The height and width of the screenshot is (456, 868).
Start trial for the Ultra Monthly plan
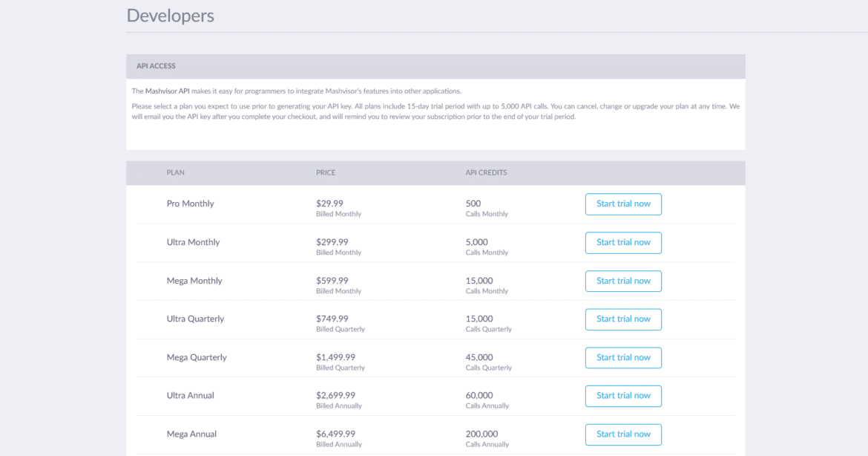point(623,242)
